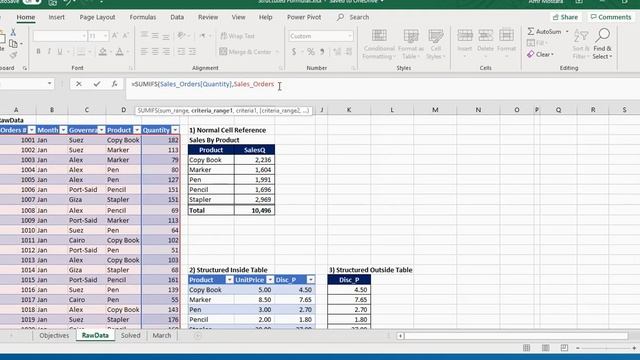This screenshot has width=640, height=360.
Task: Click the Share button
Action: click(x=565, y=17)
